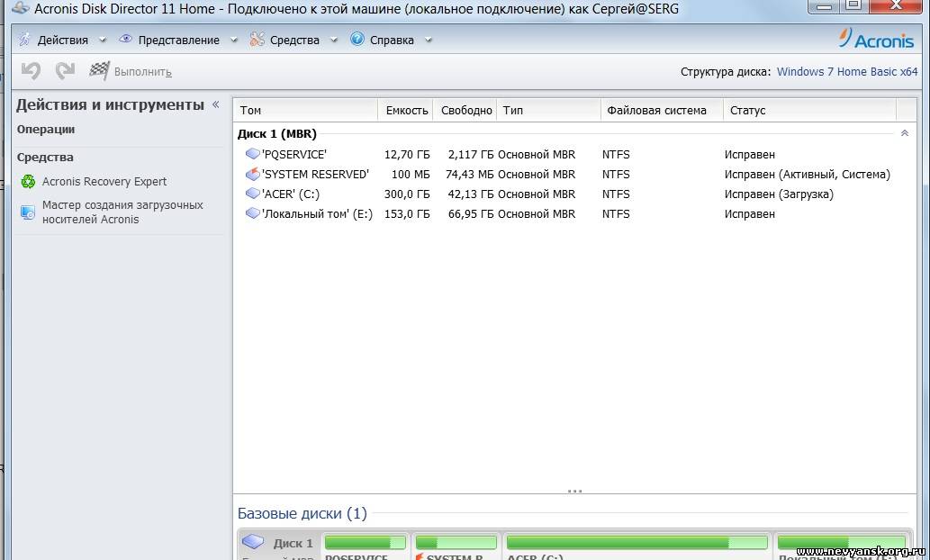Select the 'Локальный том' (E:) volume name
The image size is (930, 560).
[x=317, y=213]
